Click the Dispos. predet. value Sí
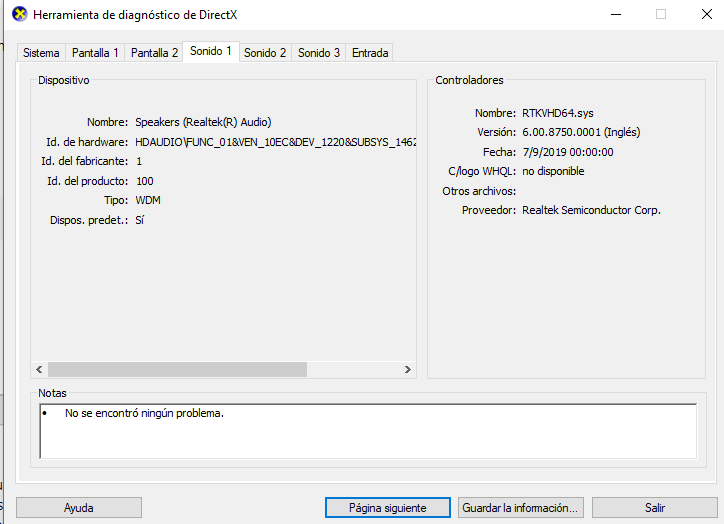Image resolution: width=724 pixels, height=524 pixels. (139, 220)
